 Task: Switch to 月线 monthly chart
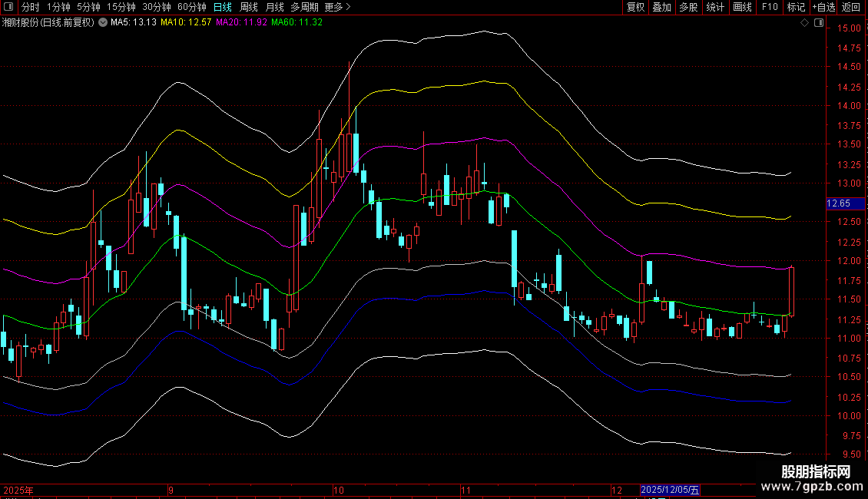tap(274, 7)
